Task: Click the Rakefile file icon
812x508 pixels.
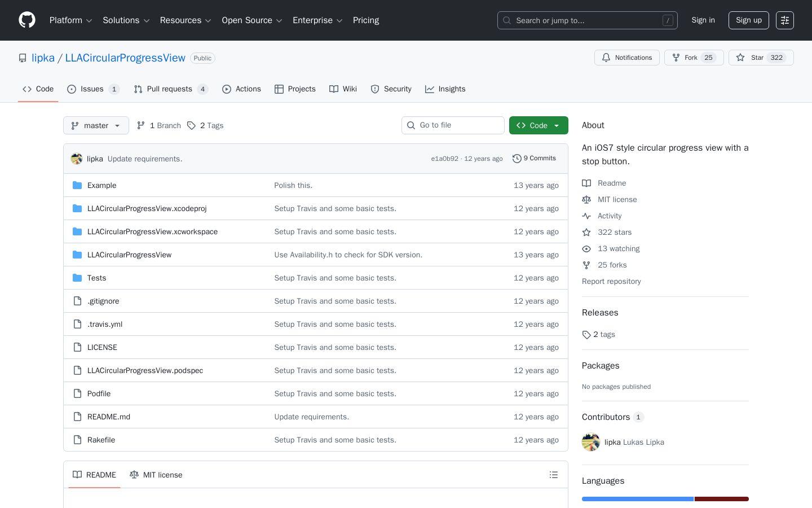Action: click(x=77, y=440)
